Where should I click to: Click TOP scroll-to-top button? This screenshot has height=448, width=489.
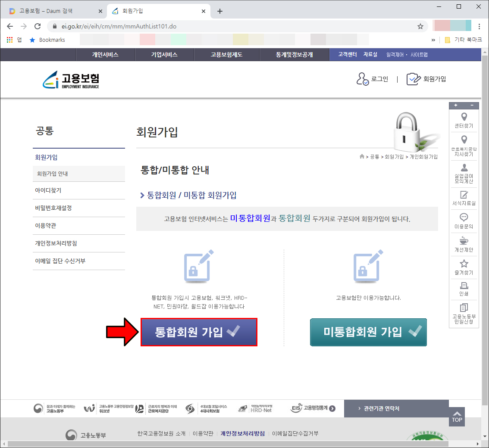pos(457,417)
